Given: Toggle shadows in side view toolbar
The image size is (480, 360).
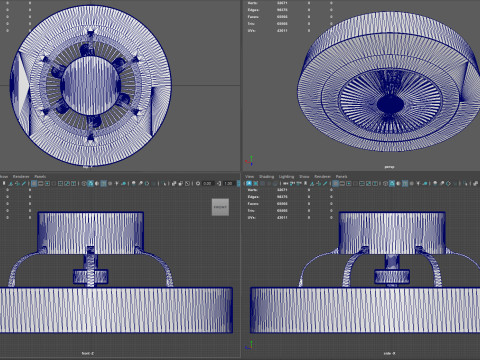Looking at the screenshot, I should pyautogui.click(x=425, y=184).
